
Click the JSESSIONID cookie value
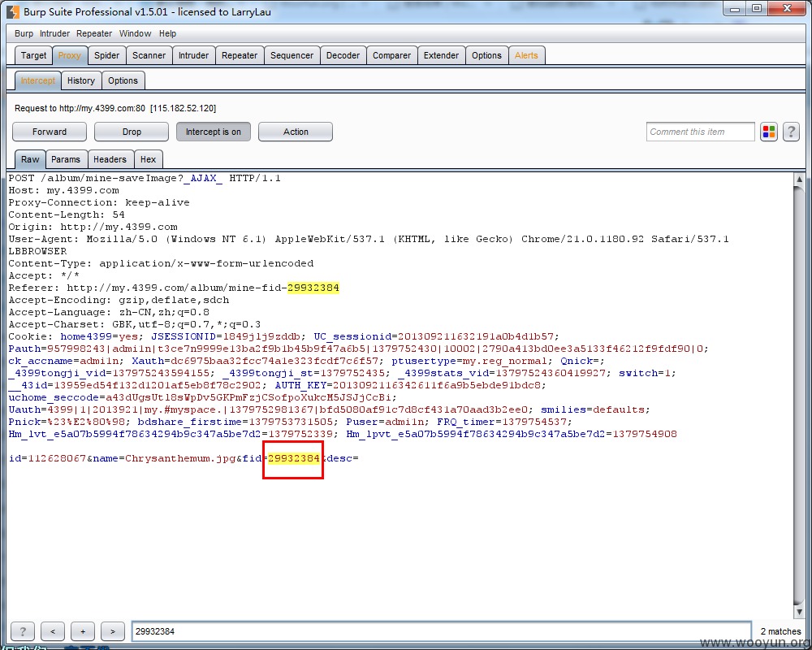(262, 336)
